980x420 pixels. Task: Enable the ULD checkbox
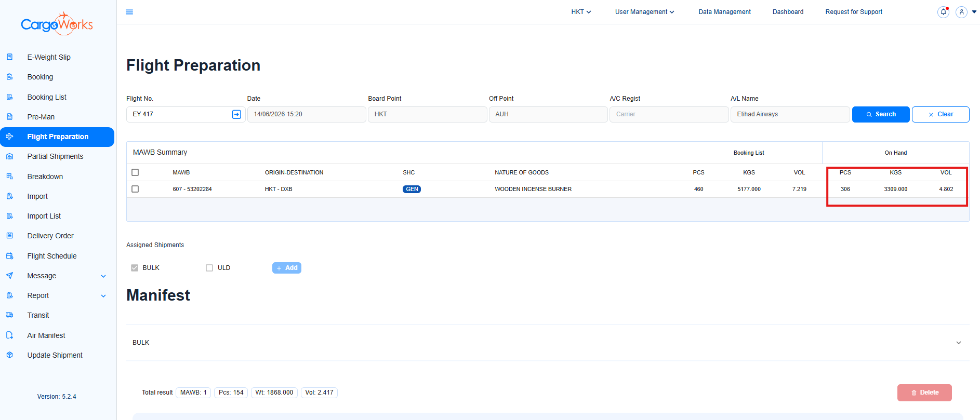point(209,268)
